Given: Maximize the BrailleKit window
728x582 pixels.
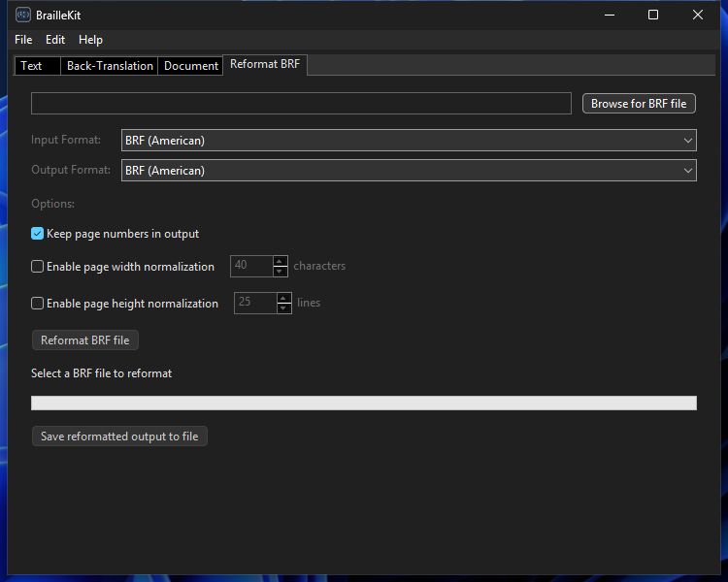Looking at the screenshot, I should point(653,15).
